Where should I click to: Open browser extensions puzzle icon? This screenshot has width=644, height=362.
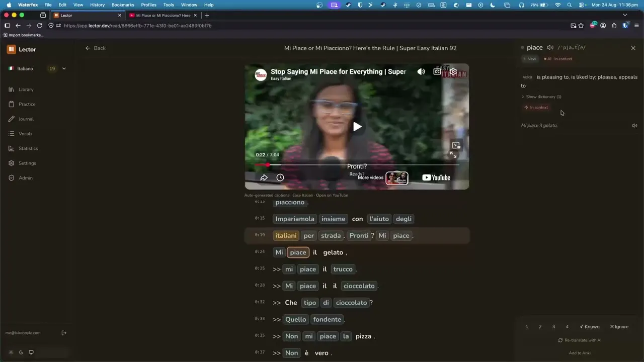(614, 26)
